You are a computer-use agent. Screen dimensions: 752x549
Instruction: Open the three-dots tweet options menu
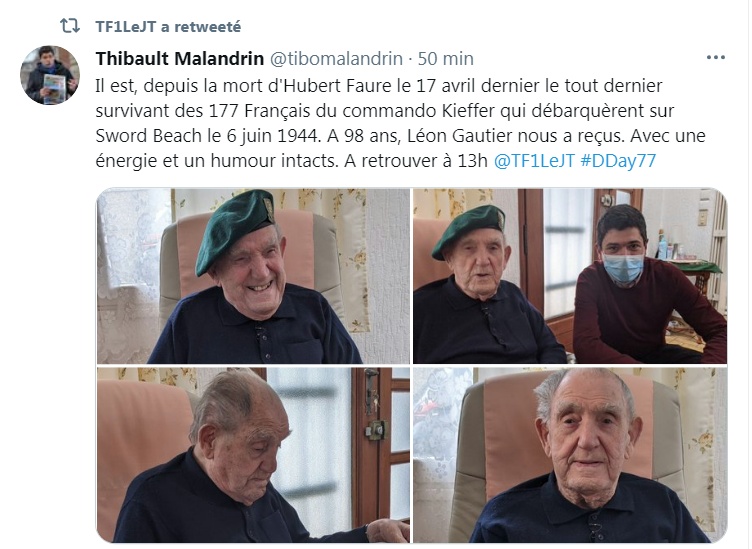click(x=715, y=58)
